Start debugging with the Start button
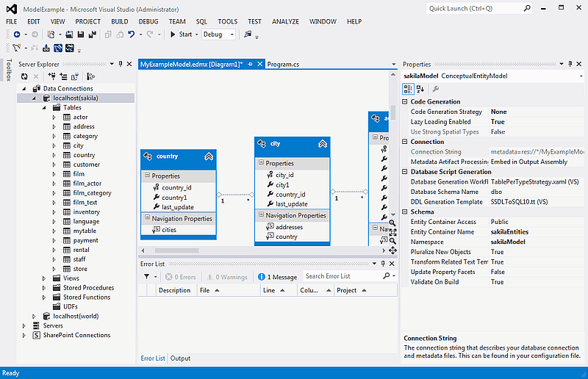Screen dimensions: 588x379 (x=181, y=35)
